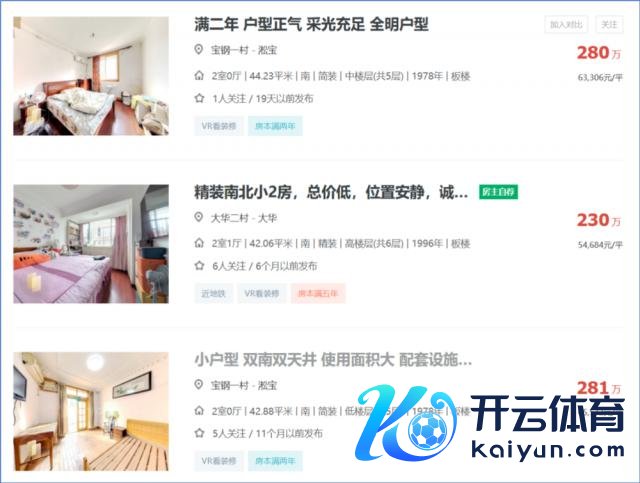
Task: Click star icon next to 5人关注
Action: 199,433
